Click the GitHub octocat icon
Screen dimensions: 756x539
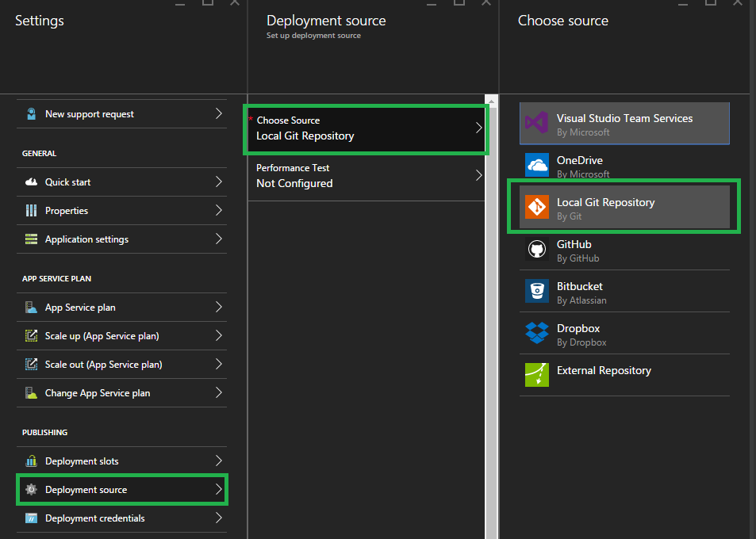coord(537,250)
